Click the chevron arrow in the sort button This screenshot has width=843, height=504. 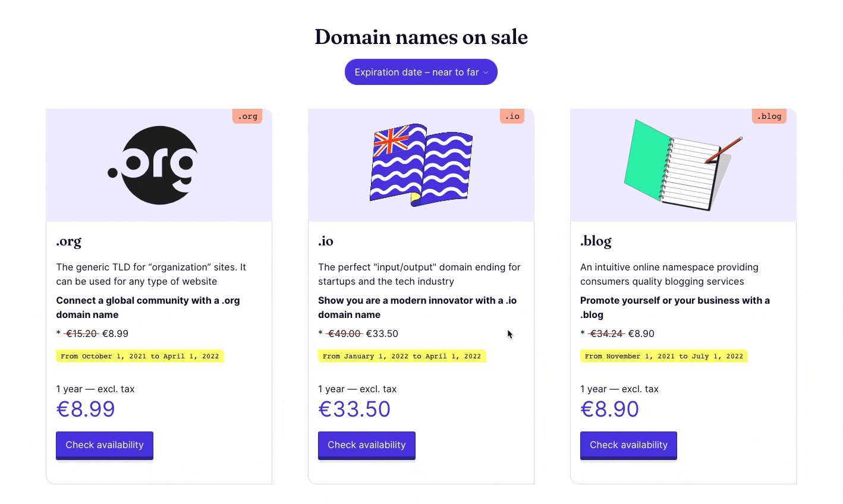click(x=486, y=73)
